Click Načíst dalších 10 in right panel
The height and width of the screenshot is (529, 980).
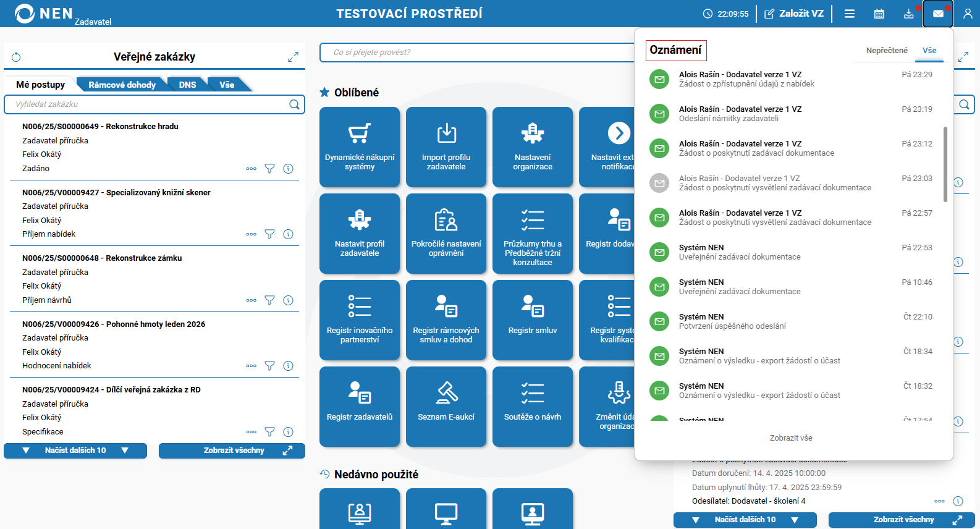point(745,520)
